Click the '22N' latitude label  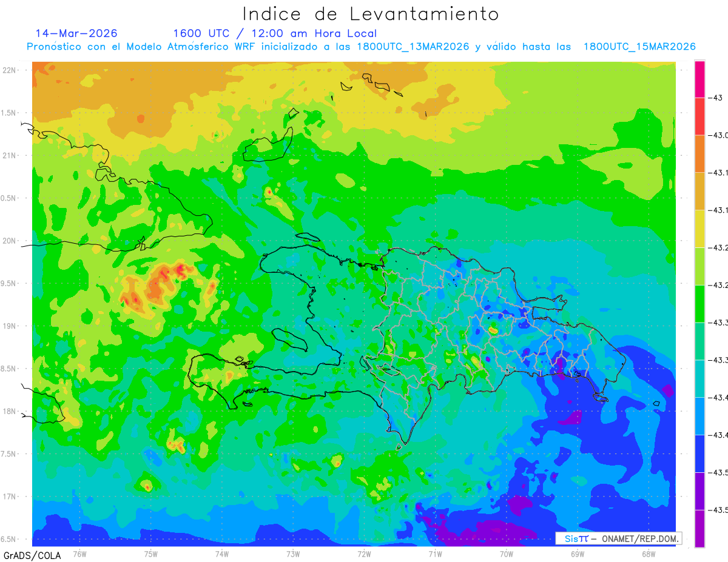coord(10,70)
